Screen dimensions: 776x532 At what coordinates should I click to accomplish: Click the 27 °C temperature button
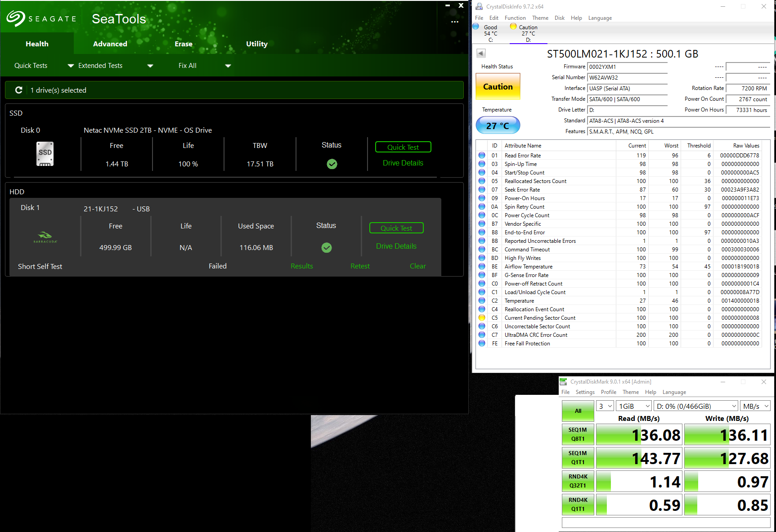[x=498, y=125]
